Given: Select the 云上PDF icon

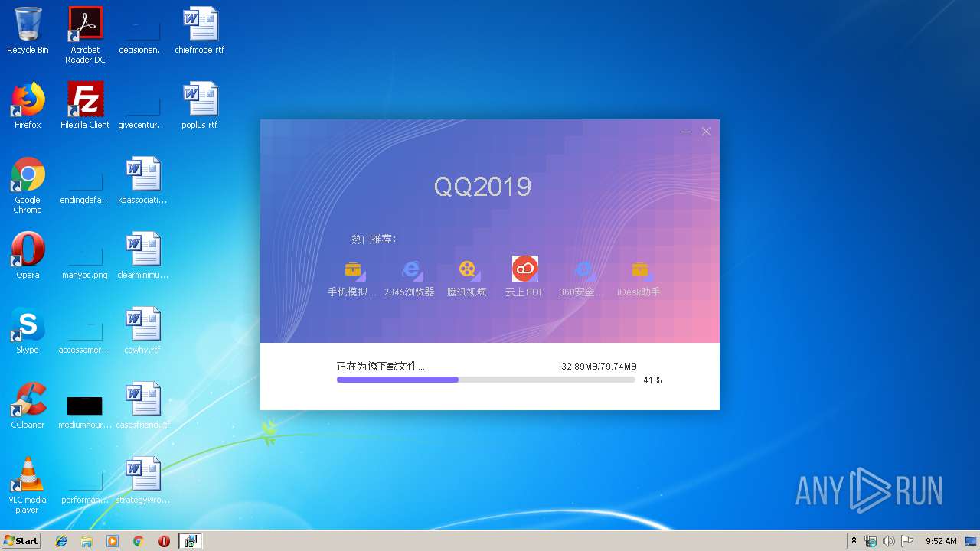Looking at the screenshot, I should tap(525, 269).
